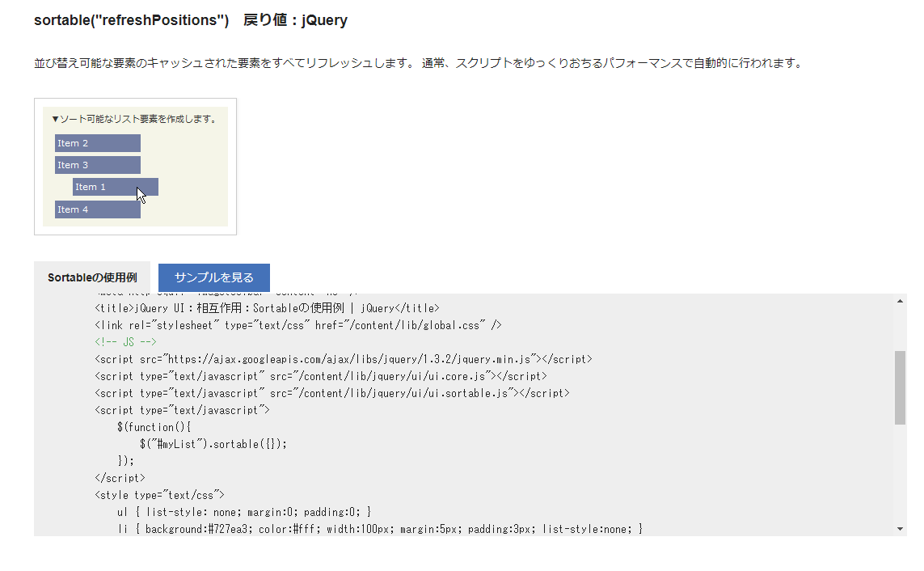Click the li { background:#727ea3 code line
The image size is (924, 571).
coord(380,529)
